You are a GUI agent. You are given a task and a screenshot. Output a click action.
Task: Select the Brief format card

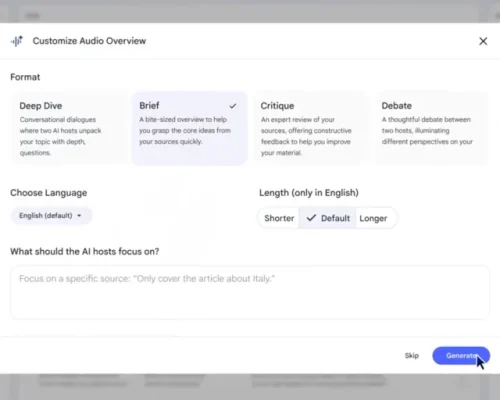pos(189,129)
